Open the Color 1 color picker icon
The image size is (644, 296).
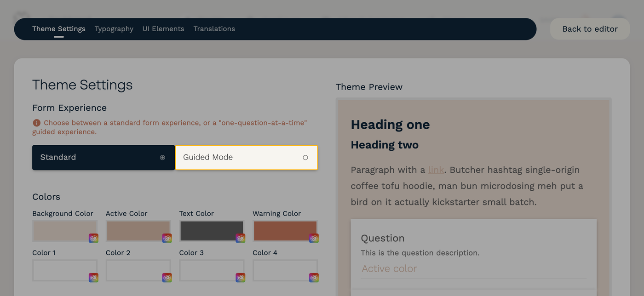tap(93, 277)
